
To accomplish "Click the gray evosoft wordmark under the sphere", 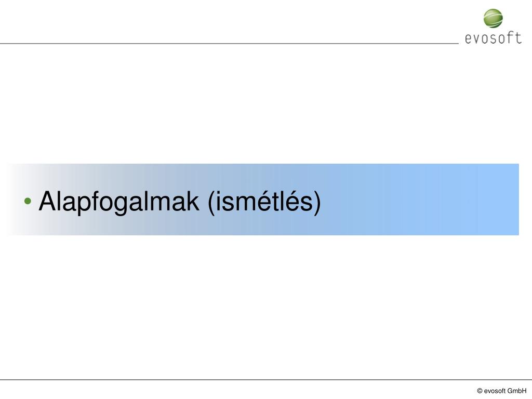I will 493,37.
